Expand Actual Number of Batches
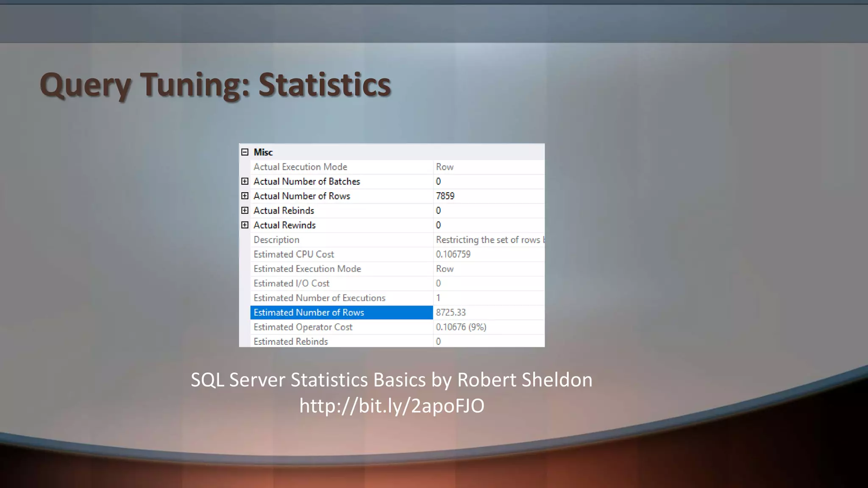The width and height of the screenshot is (868, 488). (x=245, y=181)
